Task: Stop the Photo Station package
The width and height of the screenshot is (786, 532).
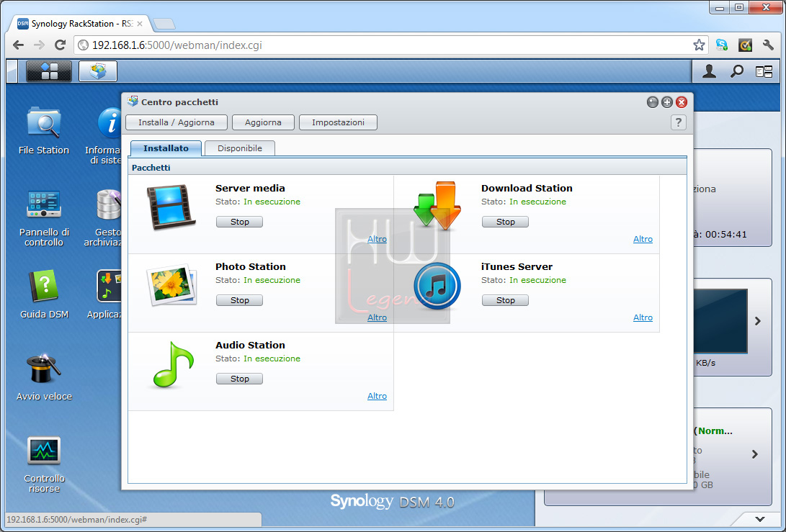Action: [x=240, y=300]
